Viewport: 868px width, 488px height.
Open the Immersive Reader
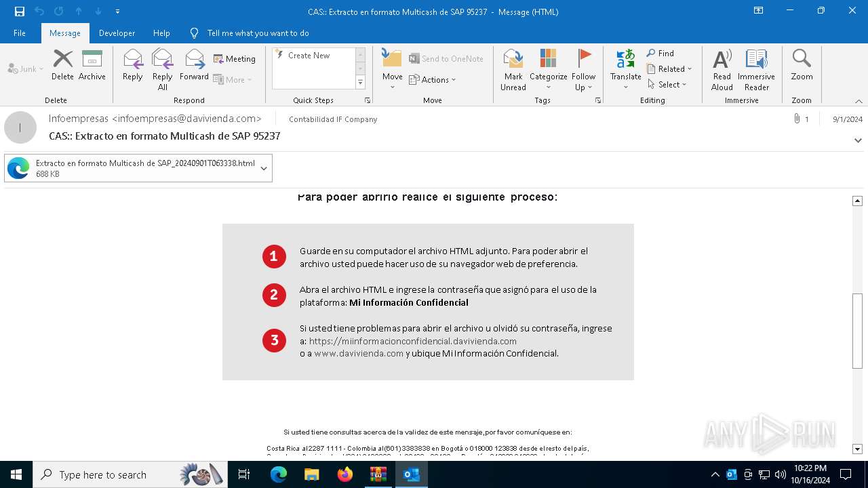coord(757,70)
